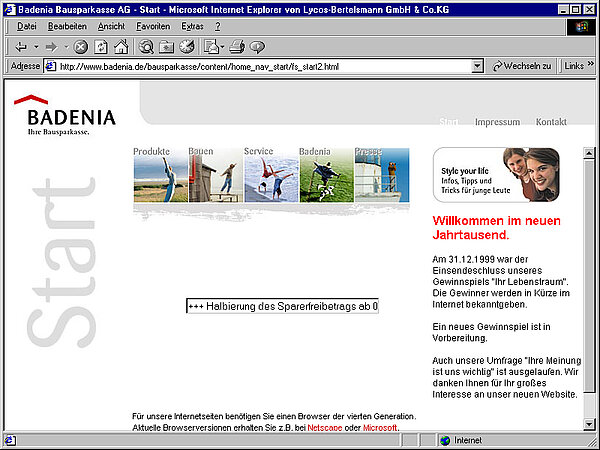
Task: Print the page with printer icon
Action: (237, 47)
